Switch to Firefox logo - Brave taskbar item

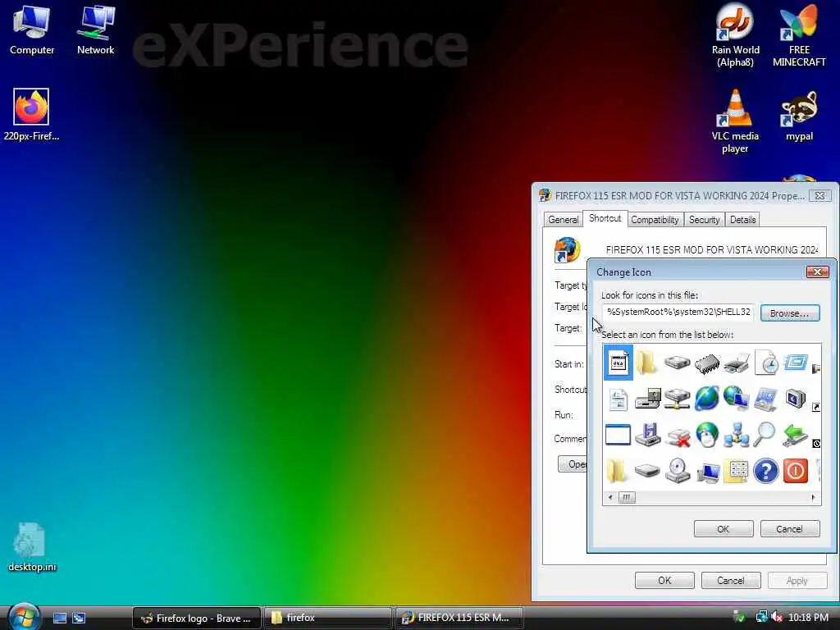(x=196, y=618)
